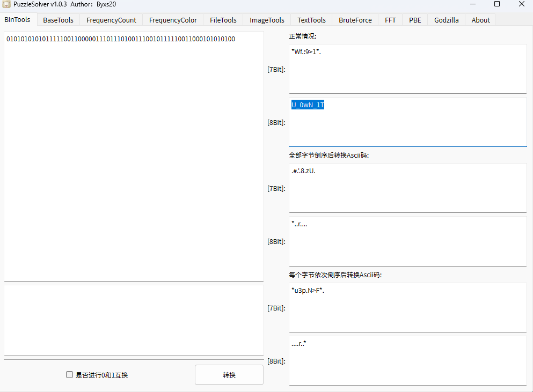Open the About tab
533x392 pixels.
(480, 20)
